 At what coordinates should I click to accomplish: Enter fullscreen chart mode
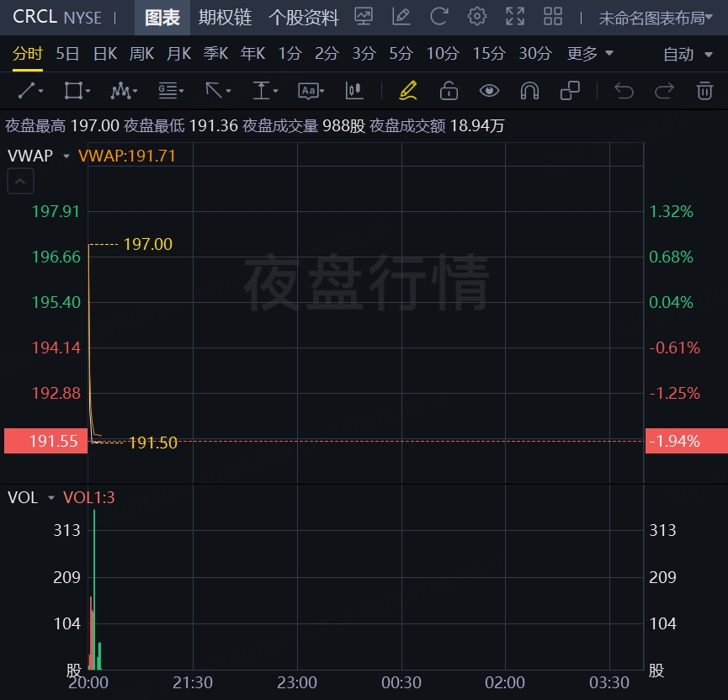coord(515,17)
